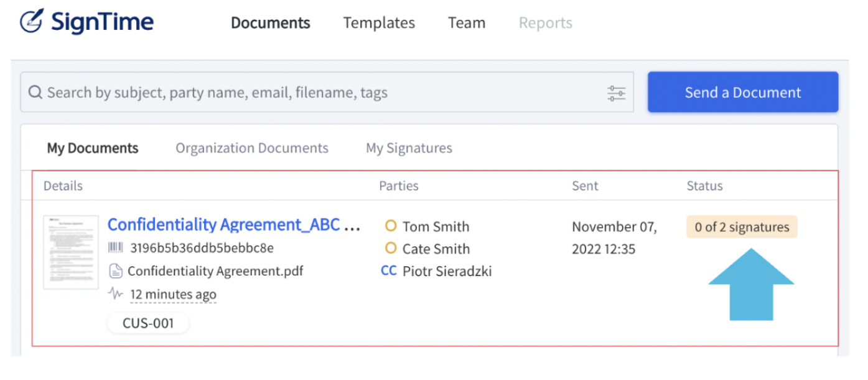Click the barcode icon beside document ID
The width and height of the screenshot is (868, 380).
click(x=116, y=248)
